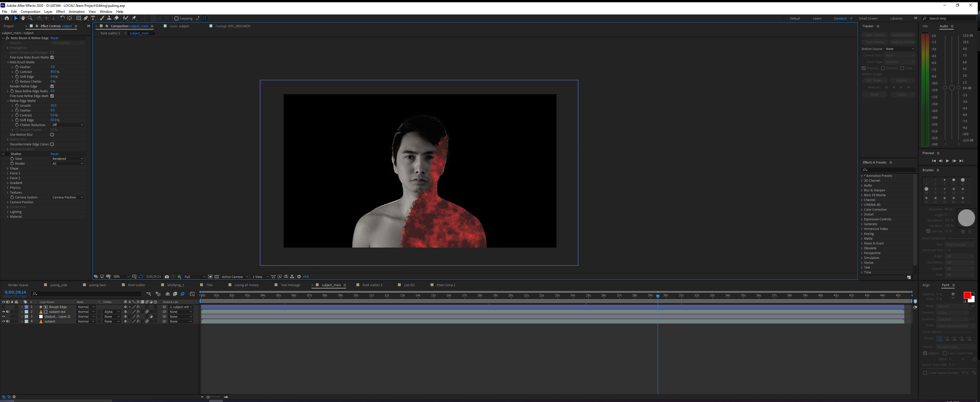Open subject red's TrkMat Alpha dropdown
The image size is (980, 402).
tap(111, 311)
